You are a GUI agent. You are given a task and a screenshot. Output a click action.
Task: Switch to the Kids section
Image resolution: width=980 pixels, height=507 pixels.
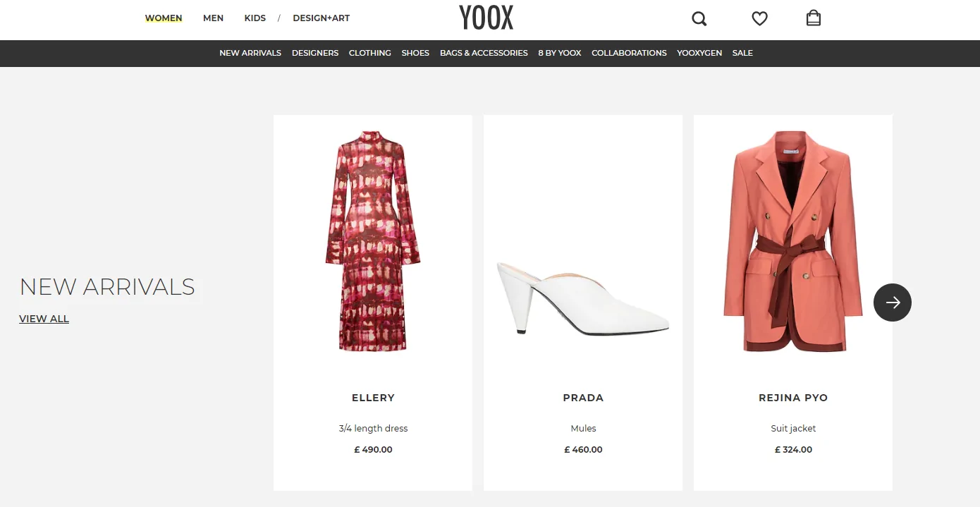[x=255, y=18]
